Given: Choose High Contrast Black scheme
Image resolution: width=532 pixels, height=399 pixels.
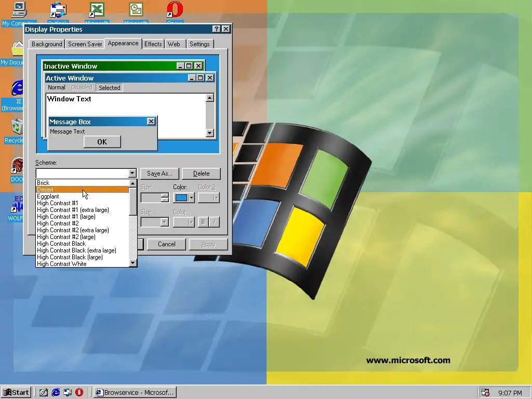Looking at the screenshot, I should coord(83,244).
